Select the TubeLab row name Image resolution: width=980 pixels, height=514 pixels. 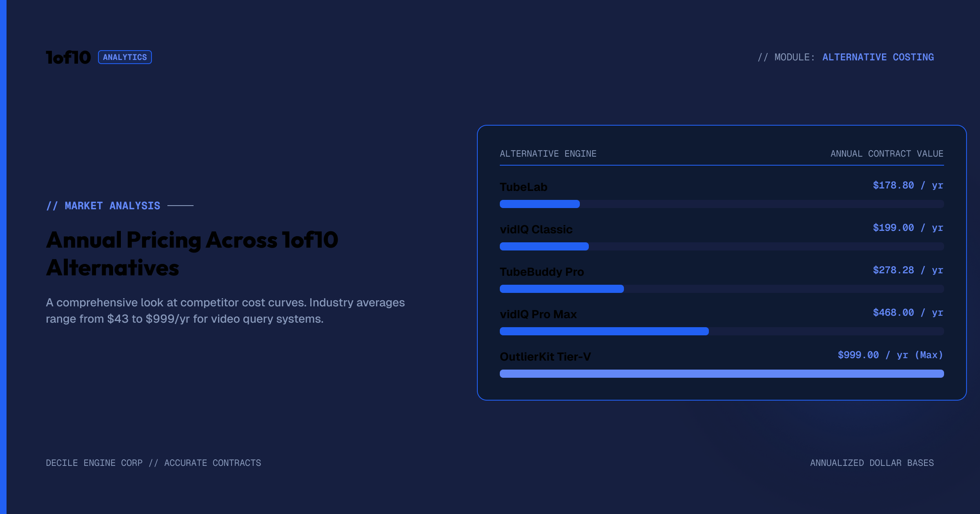[523, 187]
